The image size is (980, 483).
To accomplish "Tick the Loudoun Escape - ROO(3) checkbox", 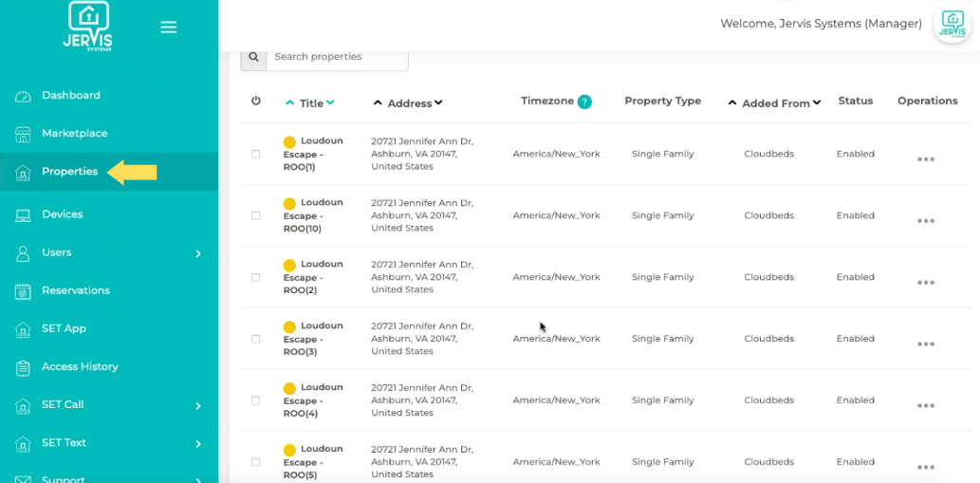I will pos(256,339).
